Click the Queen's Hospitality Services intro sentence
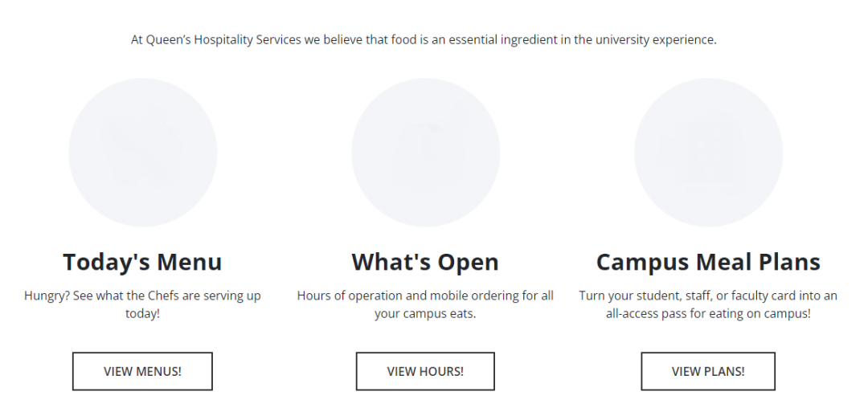 point(424,39)
